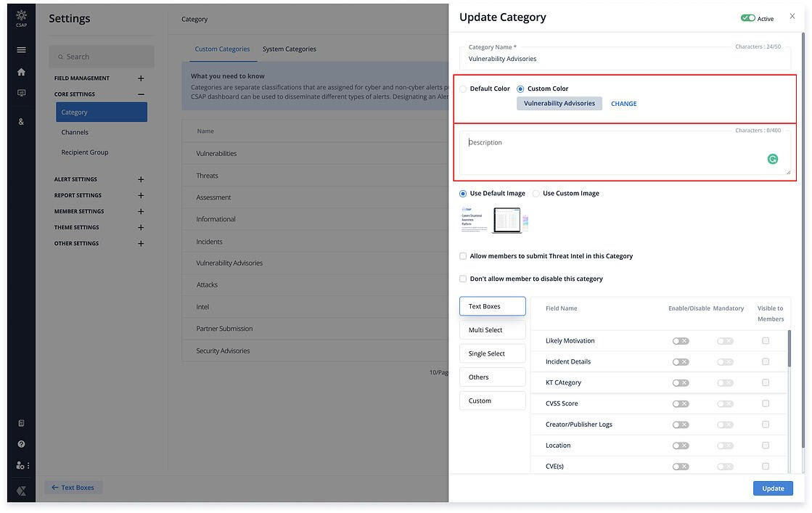
Task: Open the hamburger menu in sidebar
Action: coord(21,50)
